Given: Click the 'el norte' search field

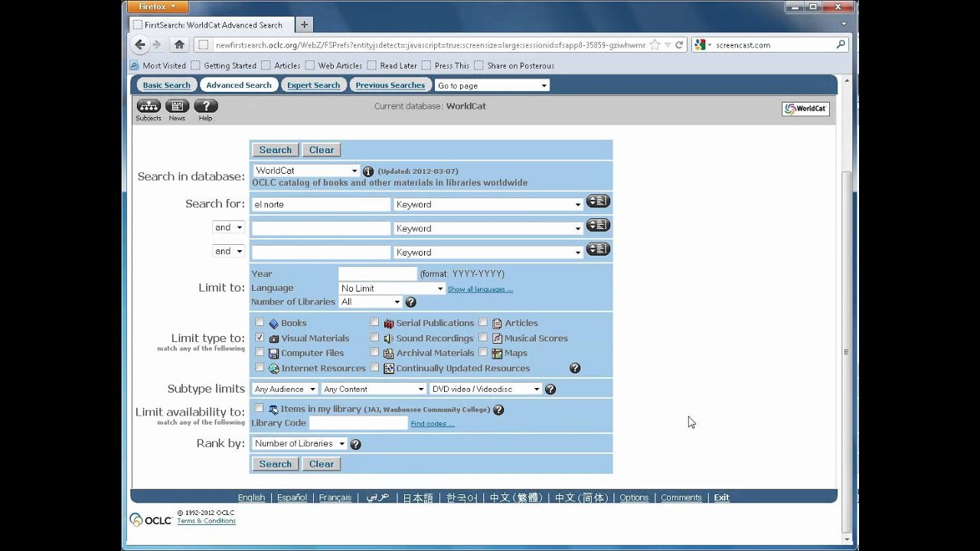Looking at the screenshot, I should point(321,204).
